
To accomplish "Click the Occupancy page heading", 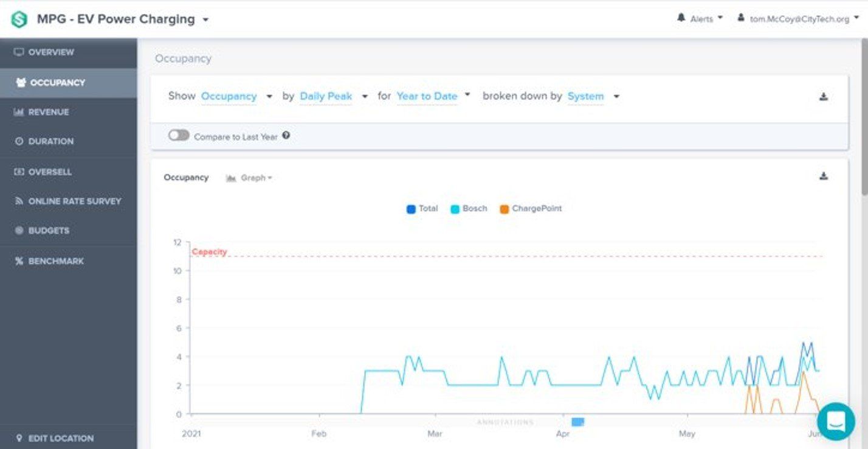I will pos(183,58).
